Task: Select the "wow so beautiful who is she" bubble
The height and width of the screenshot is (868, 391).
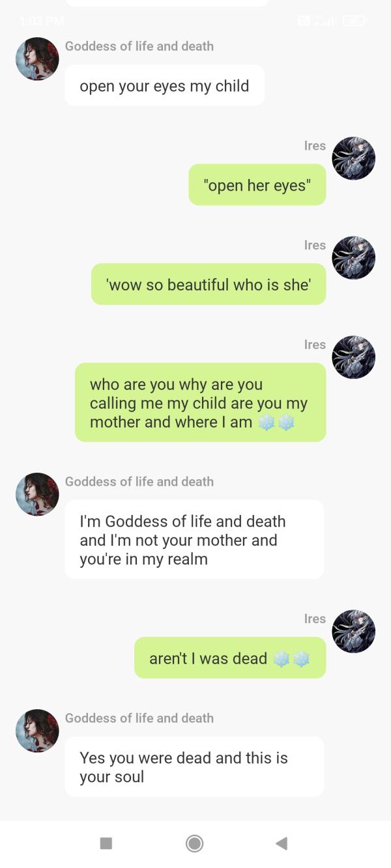Action: click(x=209, y=285)
